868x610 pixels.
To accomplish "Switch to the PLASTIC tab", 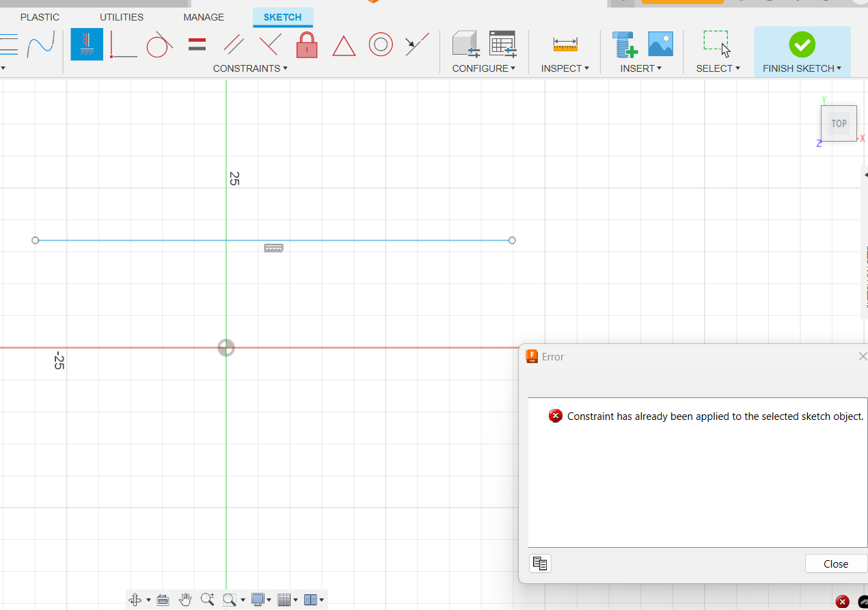I will coord(40,17).
